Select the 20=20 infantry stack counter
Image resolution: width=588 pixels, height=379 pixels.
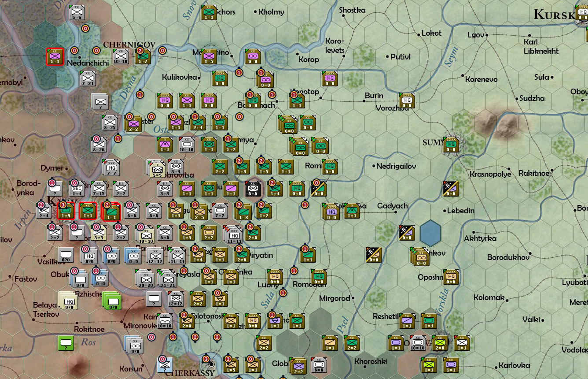coord(146,279)
